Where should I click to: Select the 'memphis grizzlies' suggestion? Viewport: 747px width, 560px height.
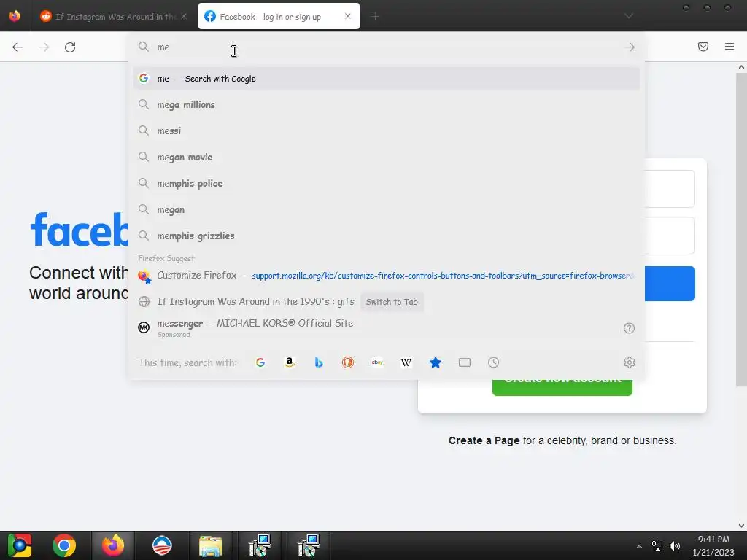387,236
